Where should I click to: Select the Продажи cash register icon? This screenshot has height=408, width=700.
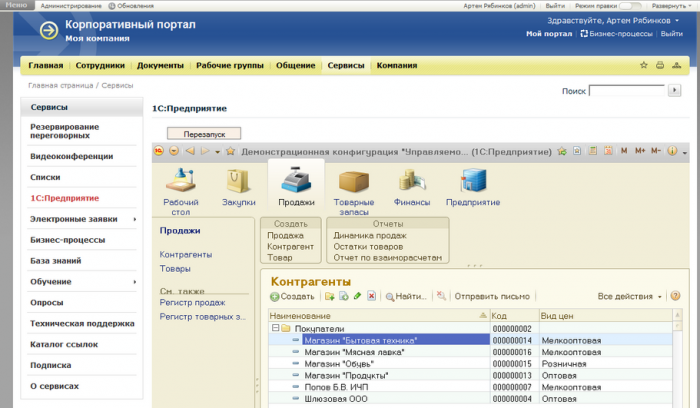[x=296, y=181]
